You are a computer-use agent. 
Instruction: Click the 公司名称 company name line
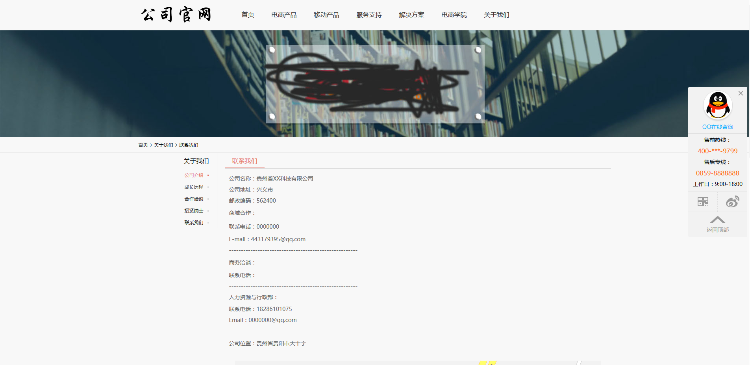tap(271, 178)
